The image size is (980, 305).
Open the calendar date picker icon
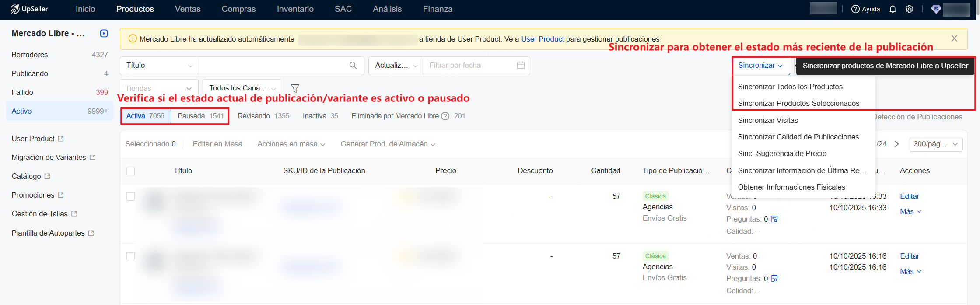point(521,65)
